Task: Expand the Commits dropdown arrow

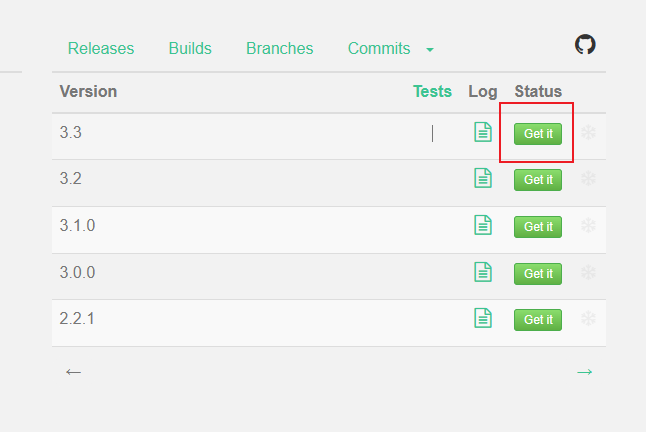Action: coord(430,49)
